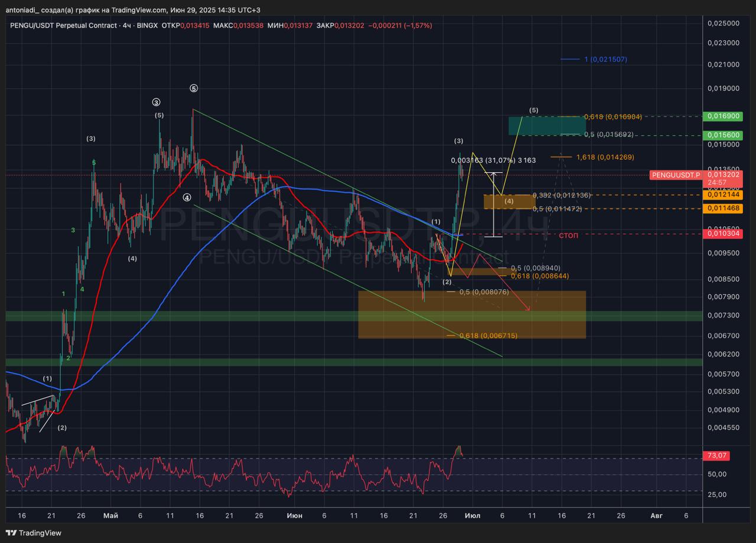Click the green wave number 3 label

[73, 230]
